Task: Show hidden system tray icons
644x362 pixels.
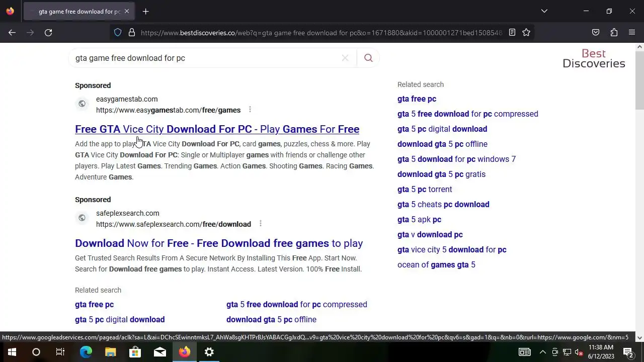Action: [542, 352]
